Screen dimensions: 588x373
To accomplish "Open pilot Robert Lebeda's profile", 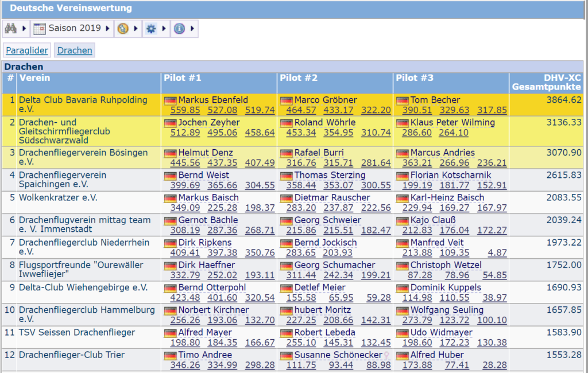I will pyautogui.click(x=325, y=332).
